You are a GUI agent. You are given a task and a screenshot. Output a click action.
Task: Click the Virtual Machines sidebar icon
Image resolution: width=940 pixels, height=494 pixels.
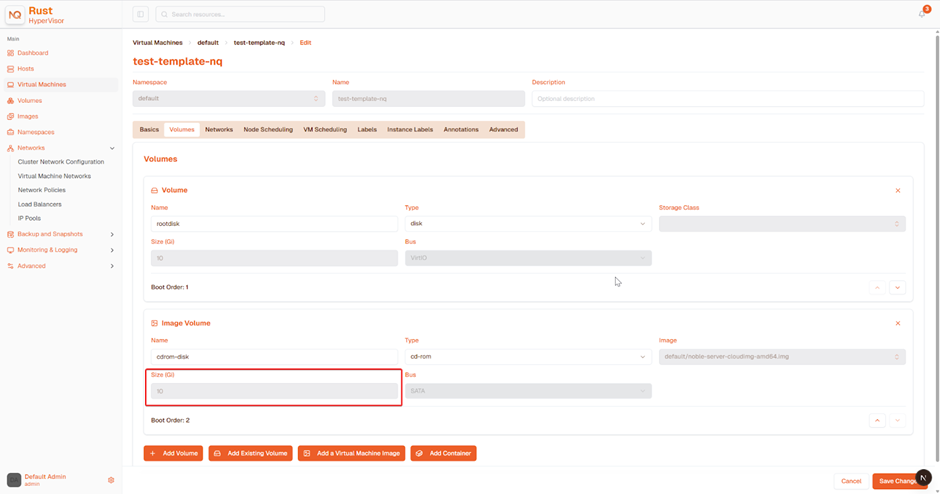click(x=10, y=85)
